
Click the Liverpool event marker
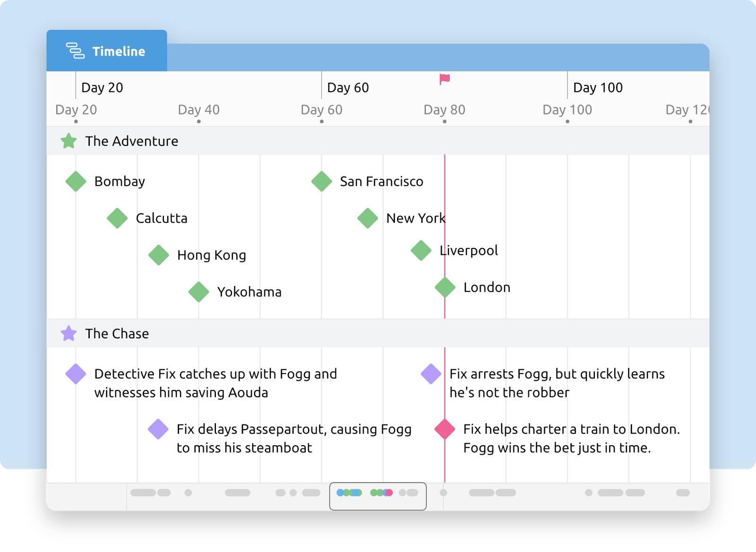421,250
